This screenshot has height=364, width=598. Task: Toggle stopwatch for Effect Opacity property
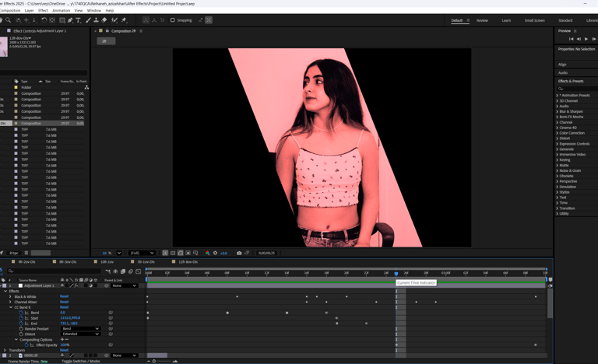point(27,345)
